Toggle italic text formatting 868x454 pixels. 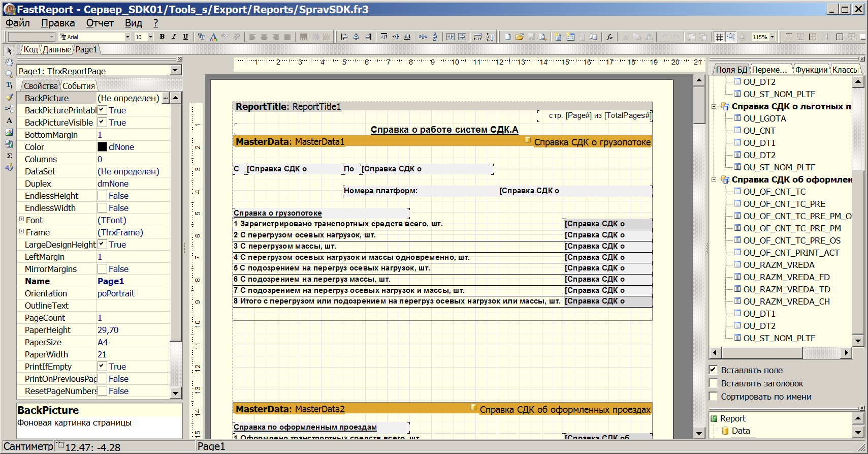coord(174,37)
